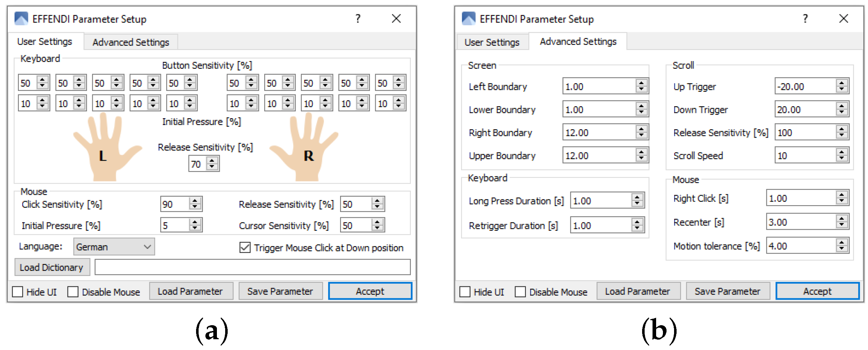
Task: Decrease the Scroll Speed spinner value
Action: pyautogui.click(x=841, y=158)
